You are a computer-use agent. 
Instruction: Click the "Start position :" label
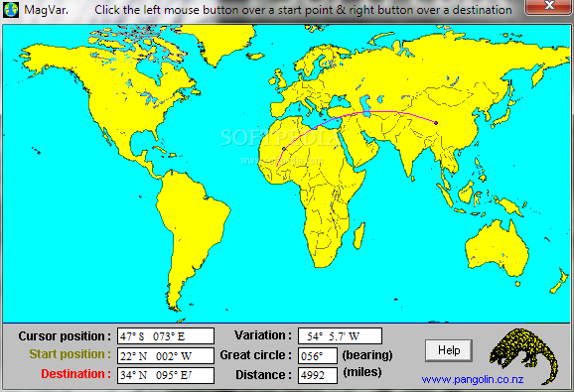coord(70,354)
